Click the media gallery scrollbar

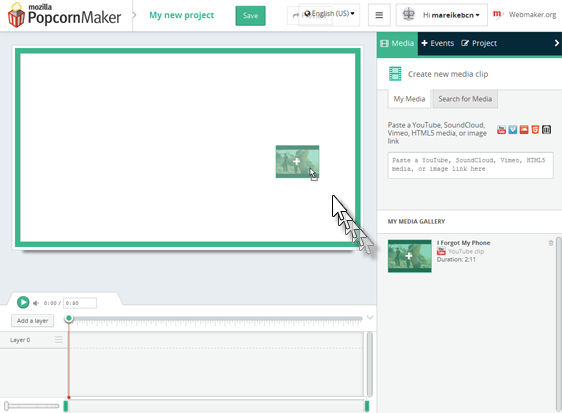click(558, 324)
